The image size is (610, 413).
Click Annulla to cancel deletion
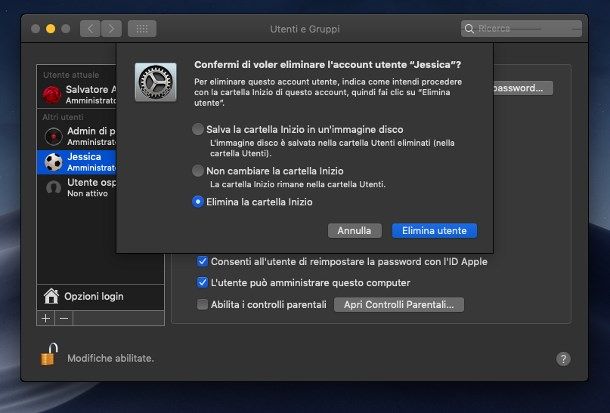pyautogui.click(x=354, y=231)
